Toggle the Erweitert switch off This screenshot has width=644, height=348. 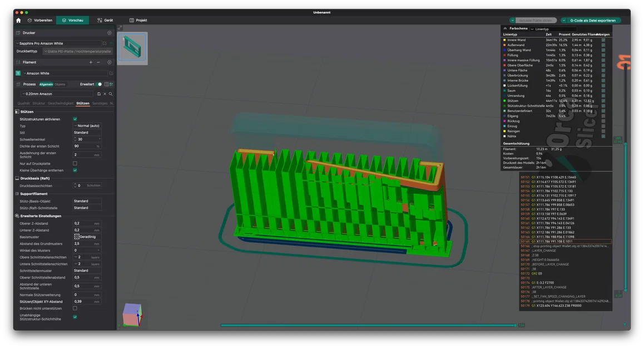99,84
